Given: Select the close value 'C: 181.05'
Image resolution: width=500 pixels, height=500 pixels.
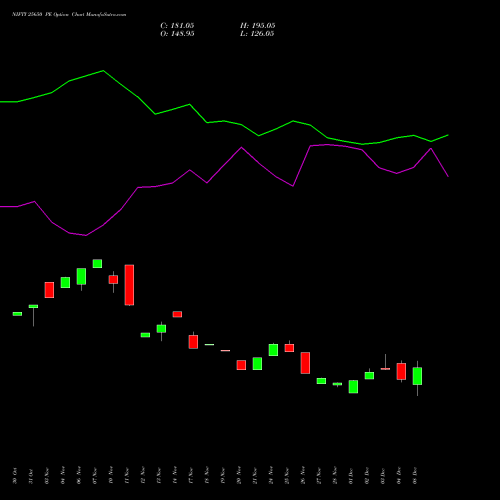Looking at the screenshot, I should 177,26.
